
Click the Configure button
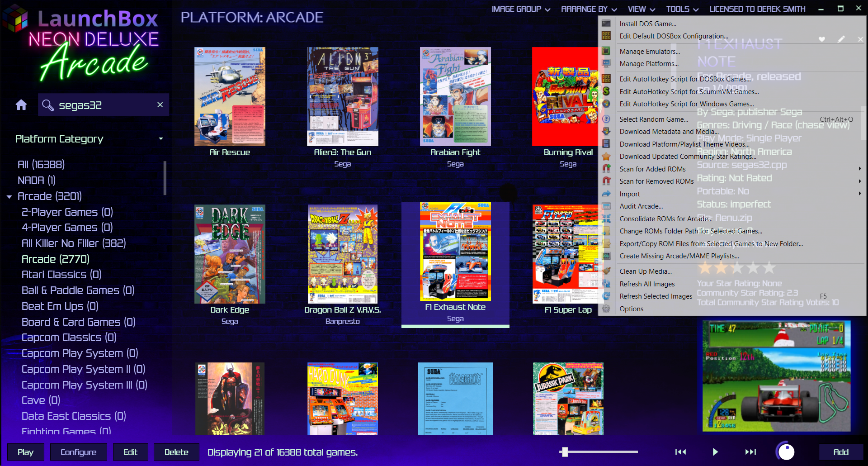point(78,452)
